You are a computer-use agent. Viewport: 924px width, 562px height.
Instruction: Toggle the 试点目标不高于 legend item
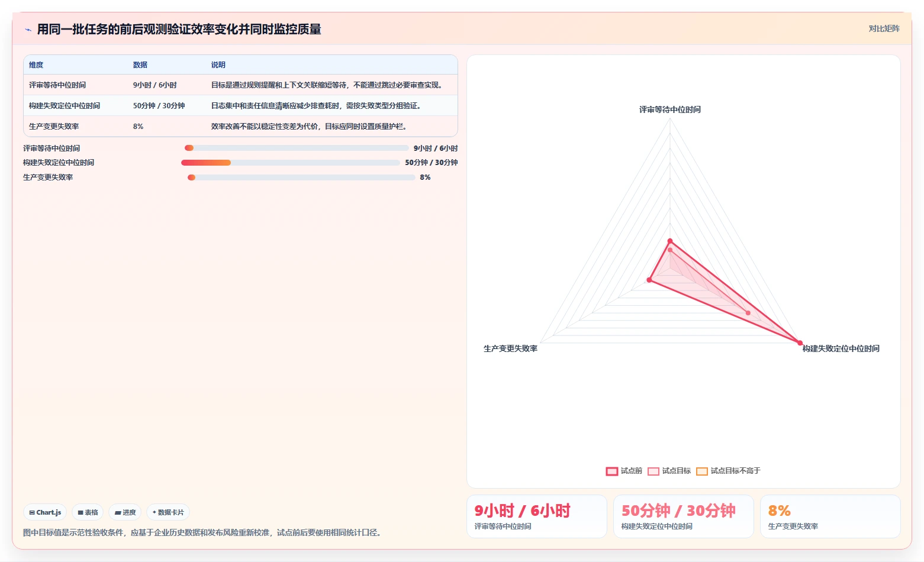point(728,471)
